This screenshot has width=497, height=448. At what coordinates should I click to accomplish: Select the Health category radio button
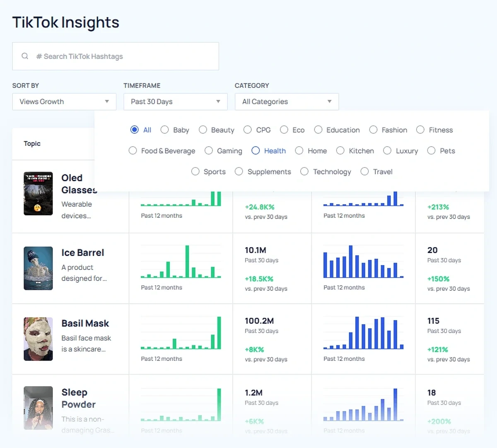click(256, 151)
